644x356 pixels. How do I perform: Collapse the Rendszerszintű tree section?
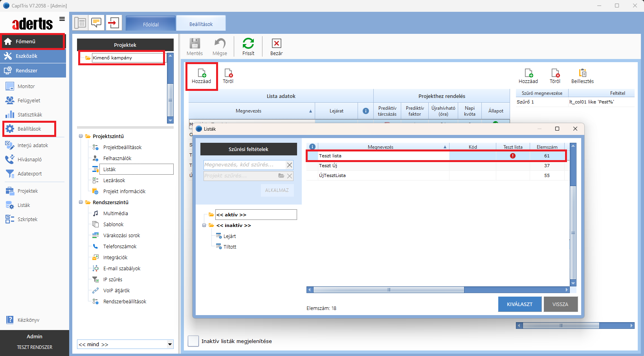click(81, 202)
